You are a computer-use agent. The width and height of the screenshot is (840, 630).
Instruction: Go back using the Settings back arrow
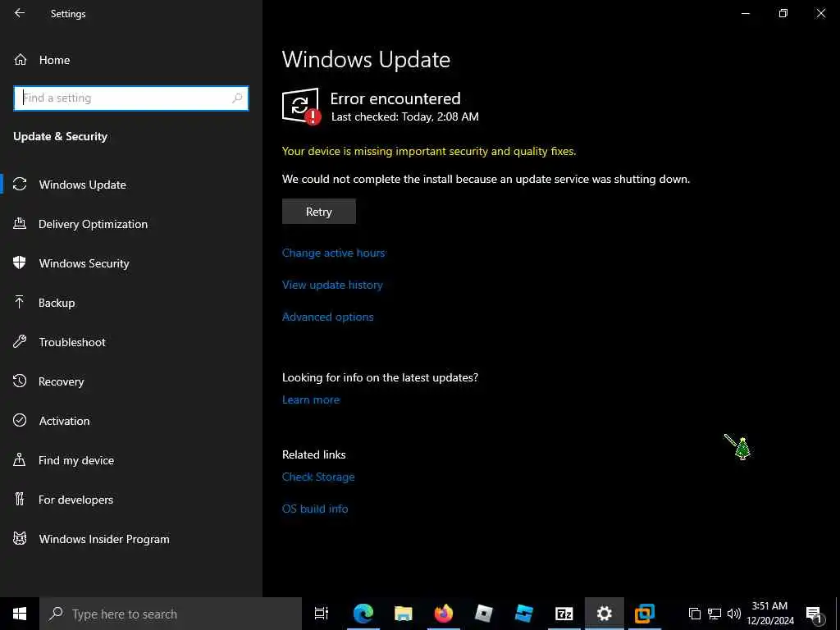point(20,13)
